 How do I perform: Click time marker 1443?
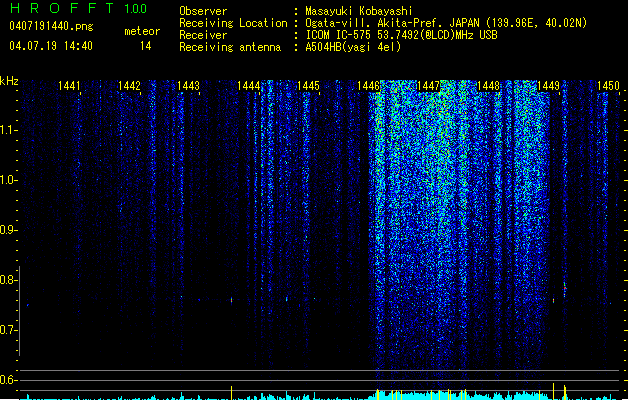[x=189, y=86]
